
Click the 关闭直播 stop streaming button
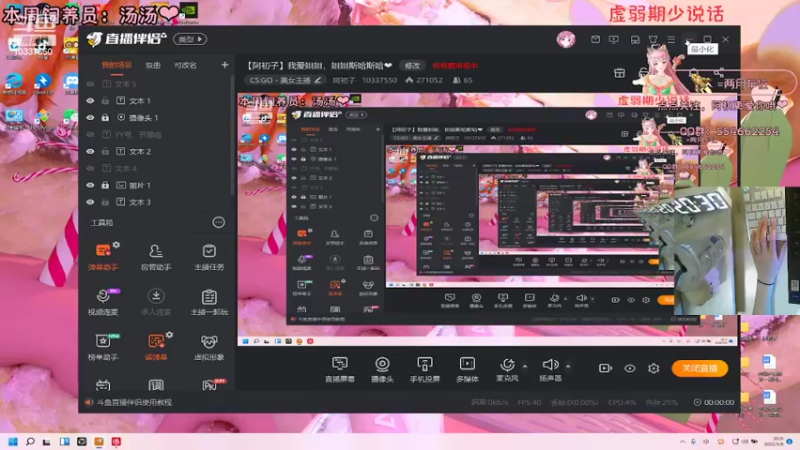[x=699, y=368]
